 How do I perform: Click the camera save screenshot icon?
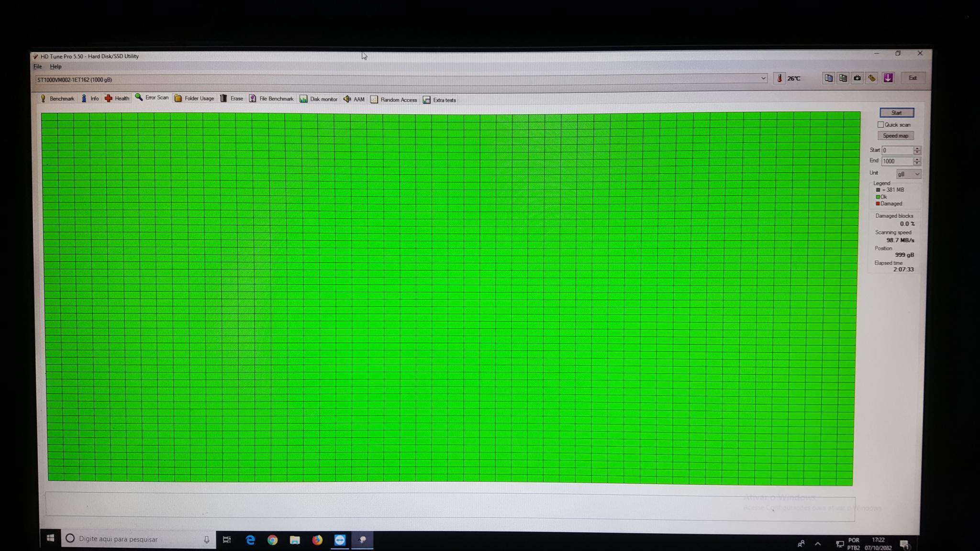coord(857,78)
